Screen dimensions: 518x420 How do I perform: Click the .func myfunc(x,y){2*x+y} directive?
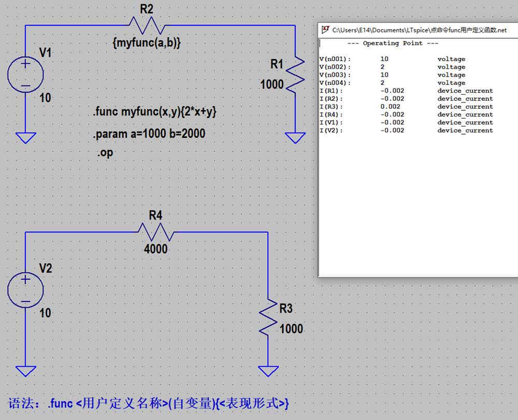click(x=154, y=112)
